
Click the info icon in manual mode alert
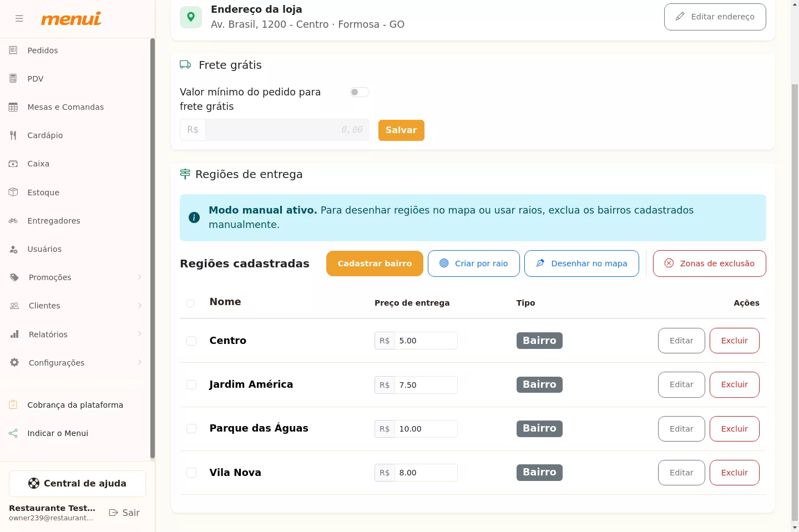(194, 217)
